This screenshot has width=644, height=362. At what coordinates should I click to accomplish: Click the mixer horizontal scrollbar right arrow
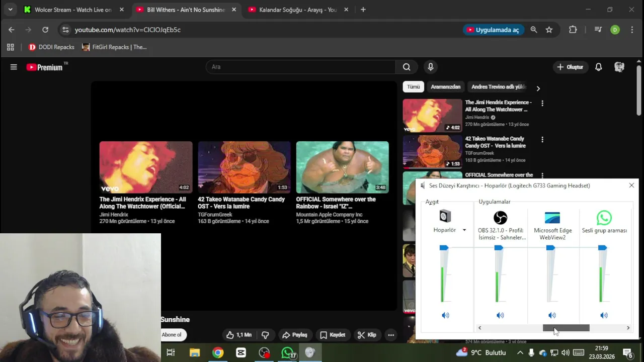pyautogui.click(x=628, y=328)
